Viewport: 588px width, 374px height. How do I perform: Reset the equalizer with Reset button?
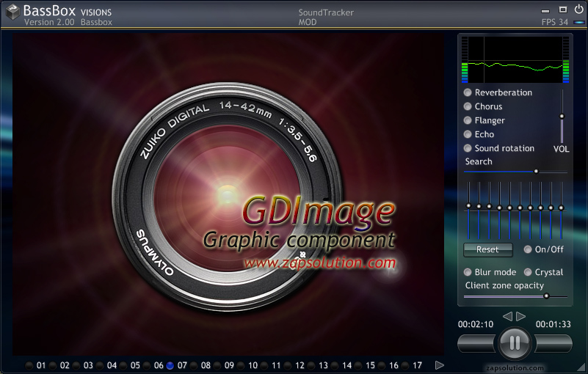(x=488, y=249)
